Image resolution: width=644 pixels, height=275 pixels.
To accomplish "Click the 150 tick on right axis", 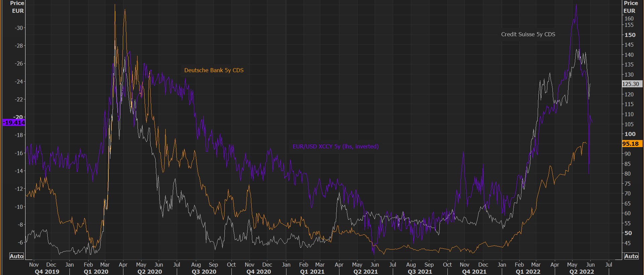I will 630,35.
